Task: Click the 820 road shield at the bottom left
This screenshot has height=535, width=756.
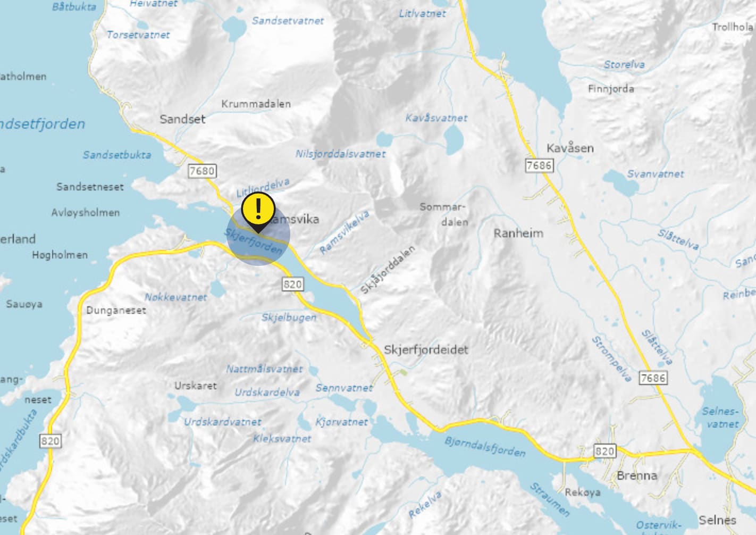Action: point(51,441)
